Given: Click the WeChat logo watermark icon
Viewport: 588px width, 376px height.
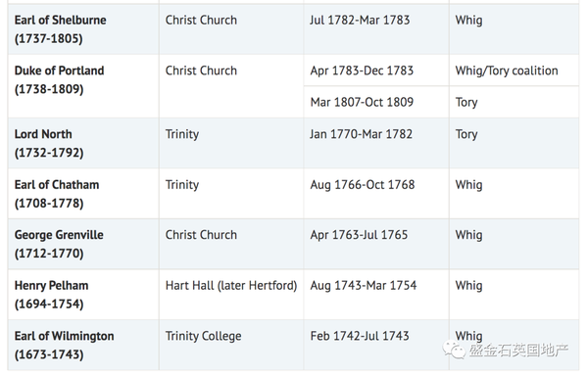Looking at the screenshot, I should click(454, 351).
